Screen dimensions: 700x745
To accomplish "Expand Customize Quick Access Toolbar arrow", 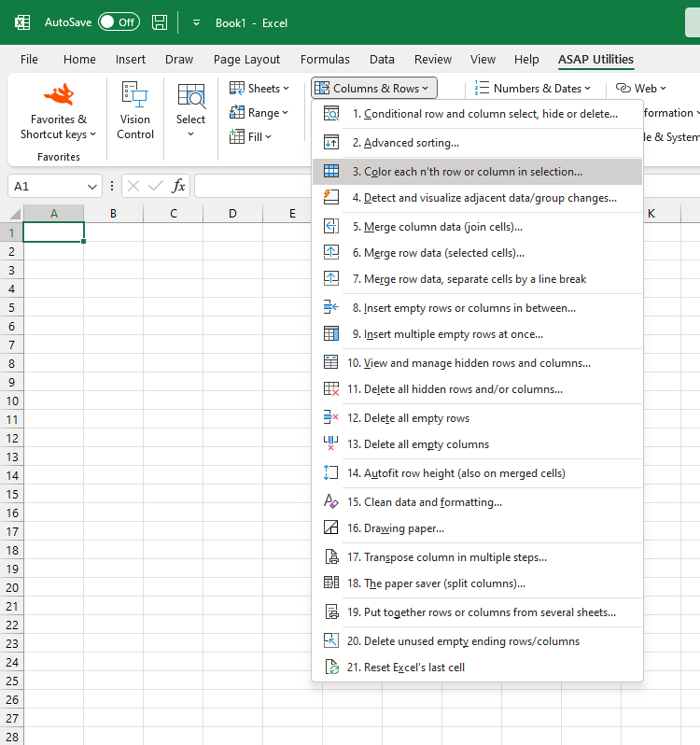I will coord(196,22).
